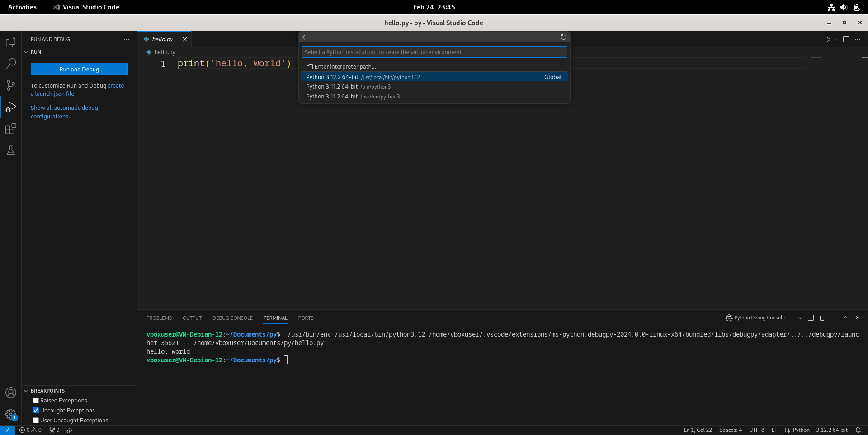Open Accounts icon in activity bar
Viewport: 868px width, 435px height.
tap(11, 393)
